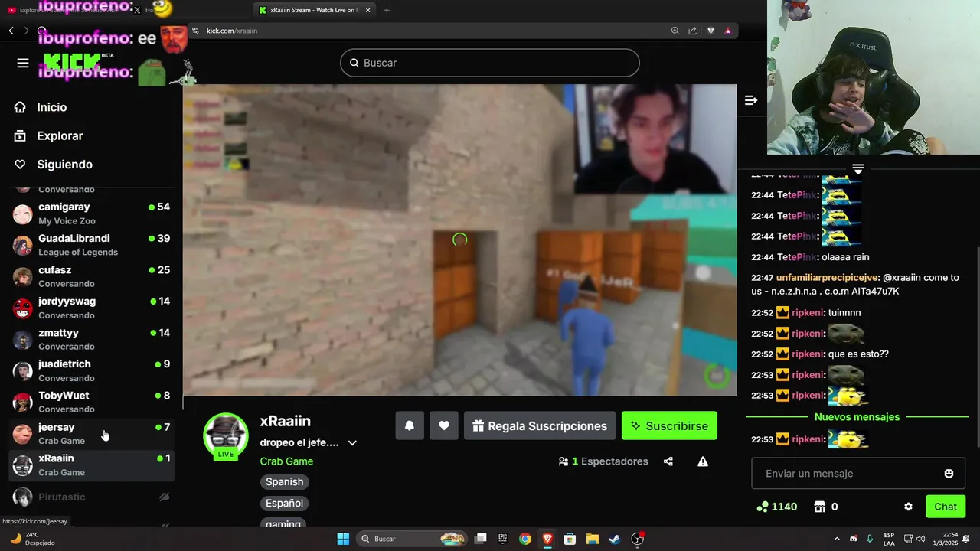This screenshot has height=551, width=980.
Task: Click the green Suscribirse button
Action: tap(669, 425)
